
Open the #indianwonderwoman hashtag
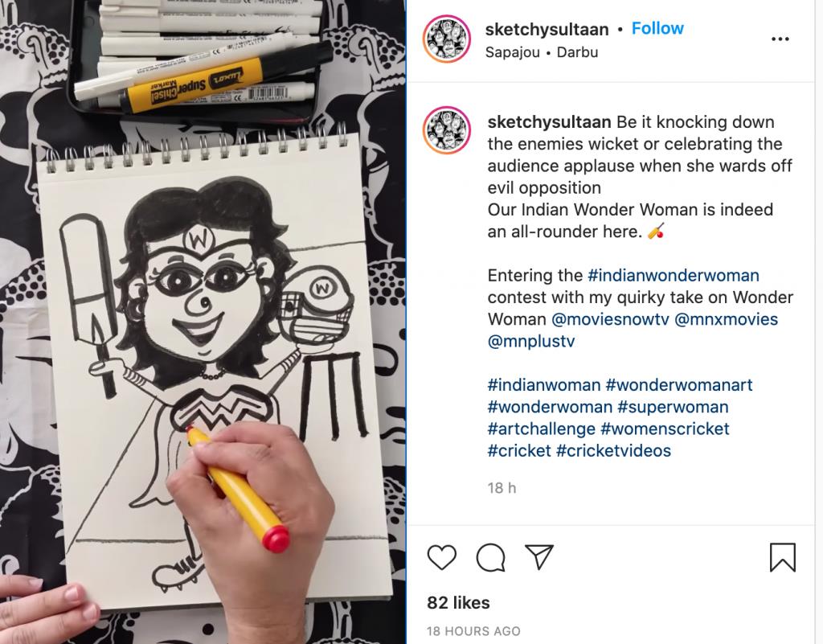click(674, 275)
